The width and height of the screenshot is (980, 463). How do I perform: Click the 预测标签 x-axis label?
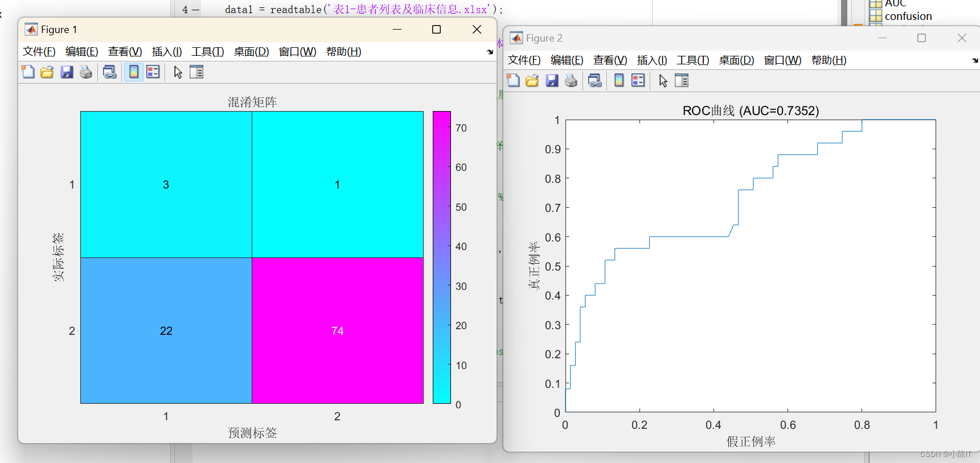click(x=252, y=433)
